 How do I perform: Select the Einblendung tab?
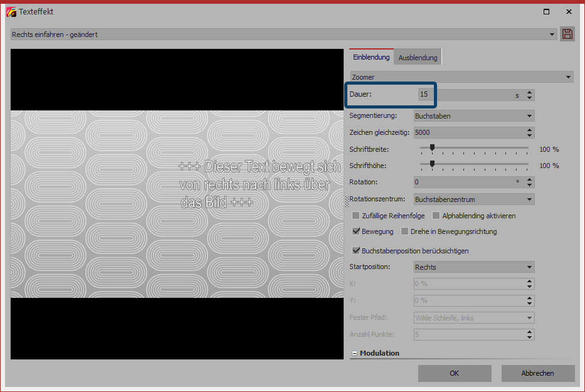tap(371, 57)
